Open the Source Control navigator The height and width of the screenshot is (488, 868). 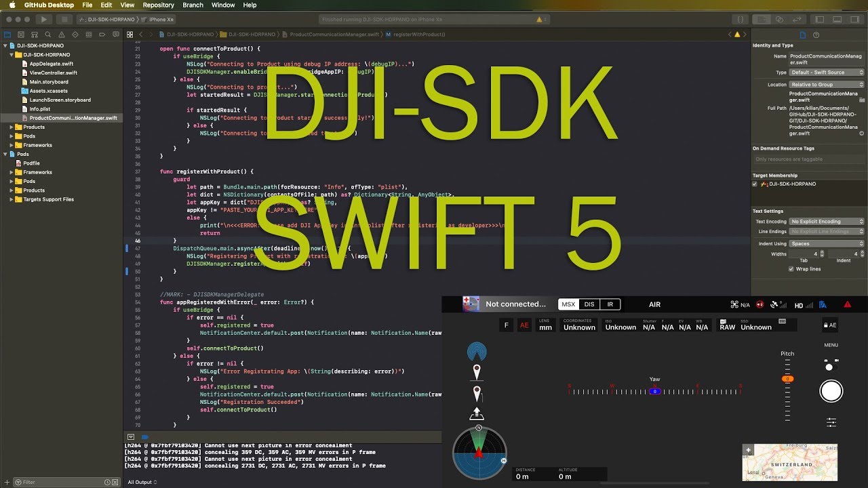[21, 34]
